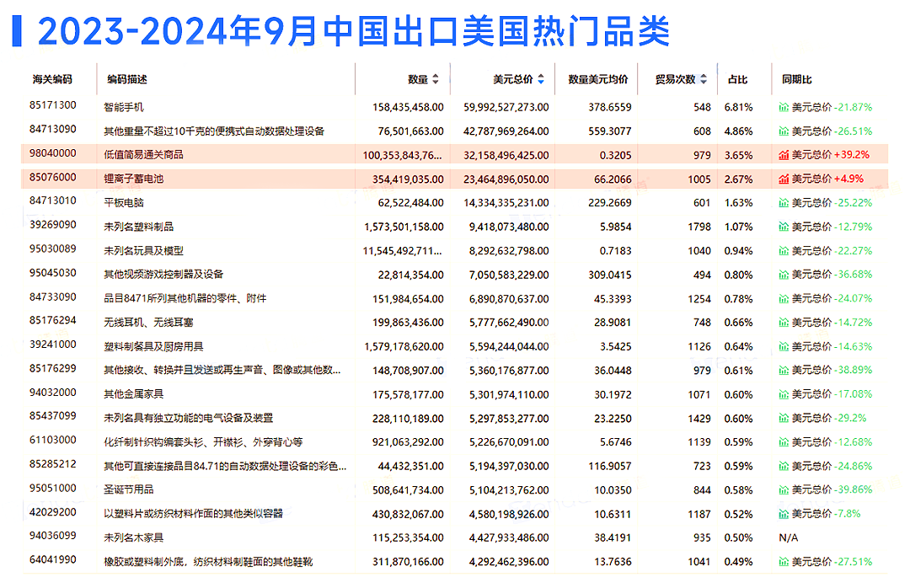Select customs code 94036099

(x=53, y=536)
